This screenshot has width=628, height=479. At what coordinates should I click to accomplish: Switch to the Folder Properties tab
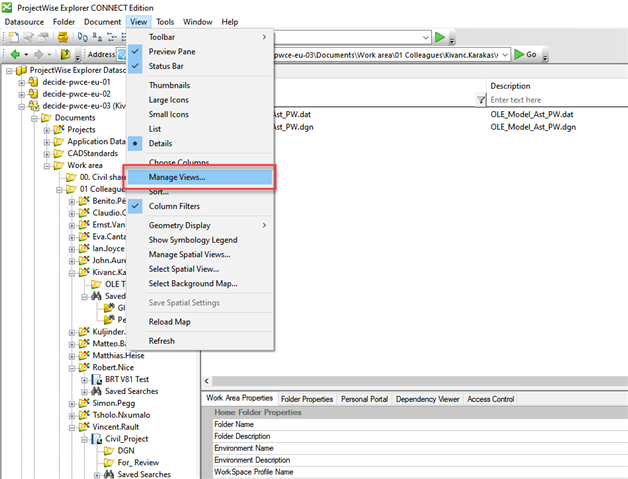click(x=307, y=399)
